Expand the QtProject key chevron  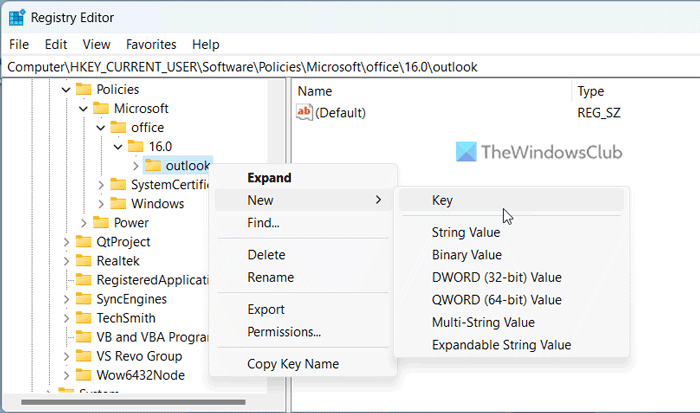click(66, 242)
